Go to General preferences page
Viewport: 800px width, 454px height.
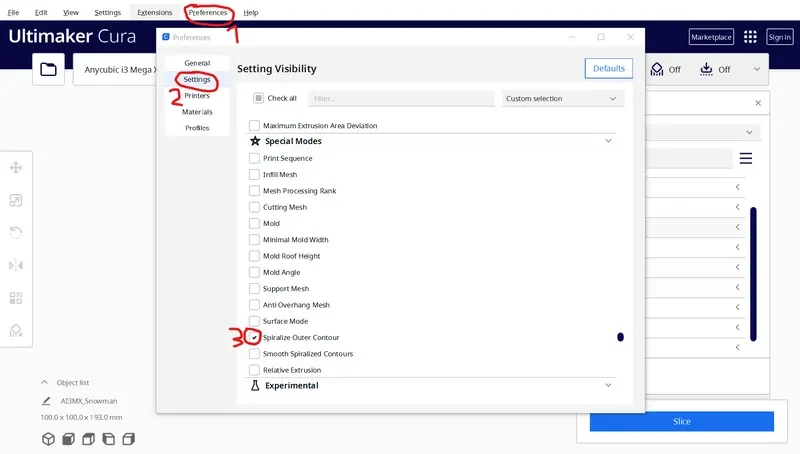click(x=197, y=63)
